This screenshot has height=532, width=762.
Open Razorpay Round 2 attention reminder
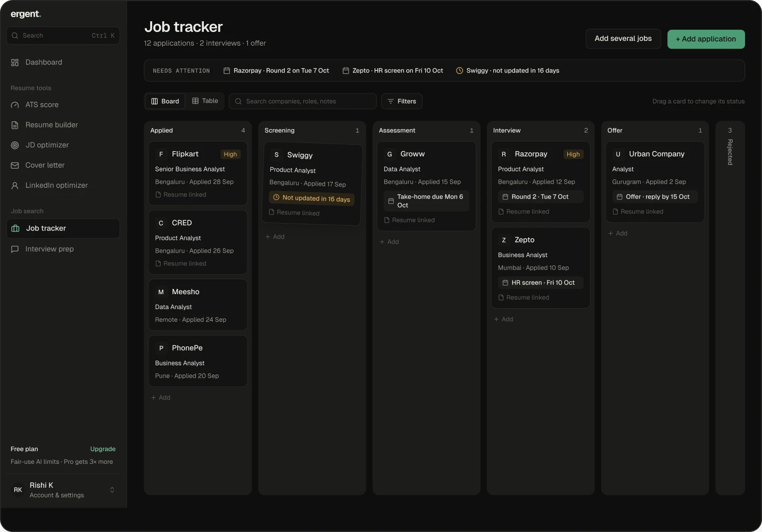(x=276, y=71)
